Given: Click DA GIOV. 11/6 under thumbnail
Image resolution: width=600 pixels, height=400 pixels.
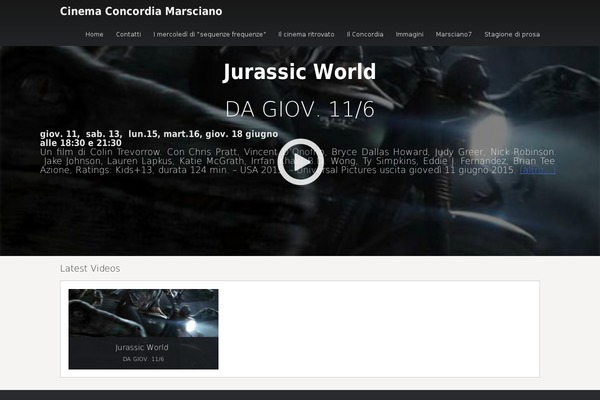Looking at the screenshot, I should (x=143, y=359).
